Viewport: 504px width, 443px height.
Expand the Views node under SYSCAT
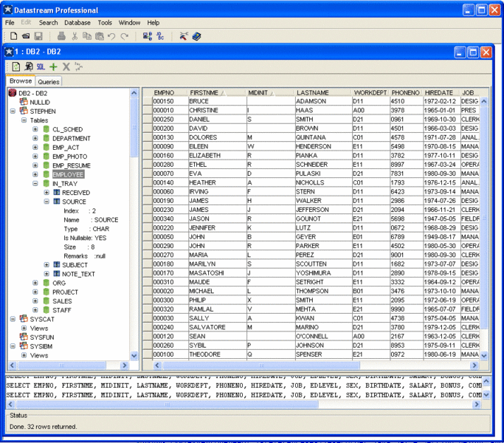24,329
